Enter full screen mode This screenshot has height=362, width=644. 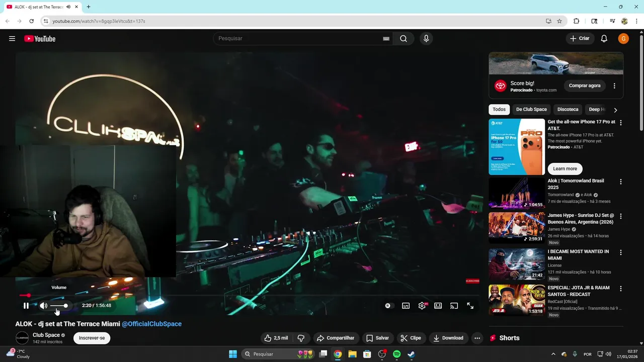[x=470, y=306]
